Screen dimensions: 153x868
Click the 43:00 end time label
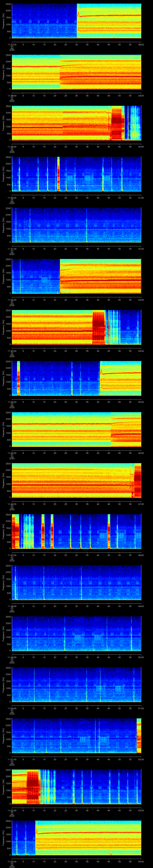pyautogui.click(x=141, y=300)
